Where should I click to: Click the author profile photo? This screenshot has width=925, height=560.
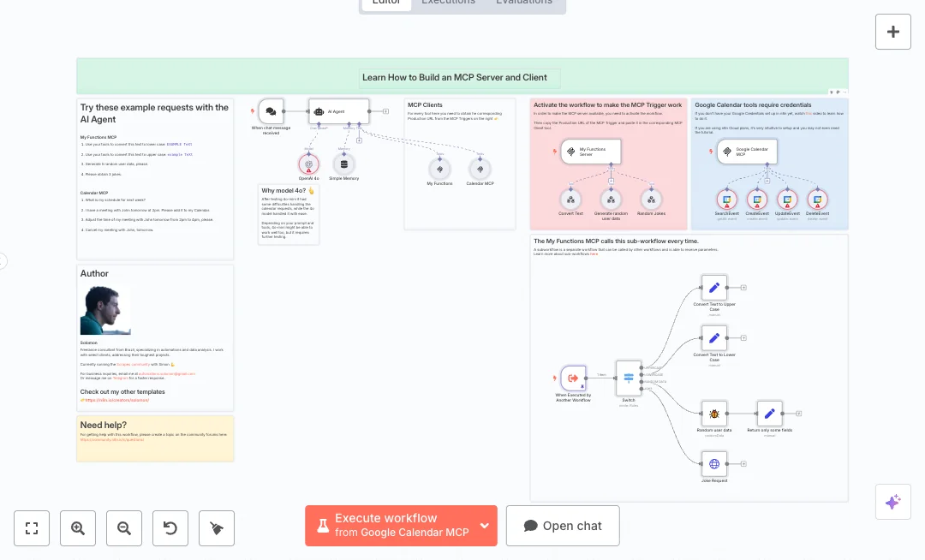click(105, 310)
